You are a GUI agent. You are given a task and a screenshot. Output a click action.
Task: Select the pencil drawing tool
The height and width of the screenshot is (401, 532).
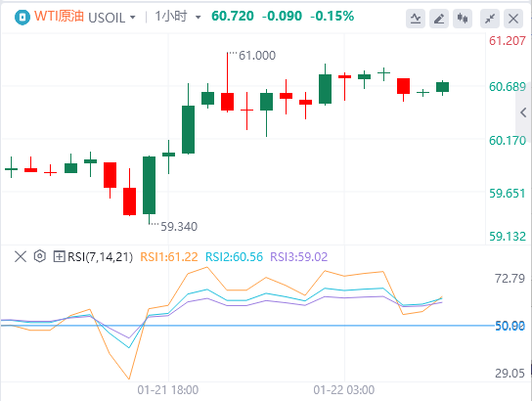click(439, 19)
